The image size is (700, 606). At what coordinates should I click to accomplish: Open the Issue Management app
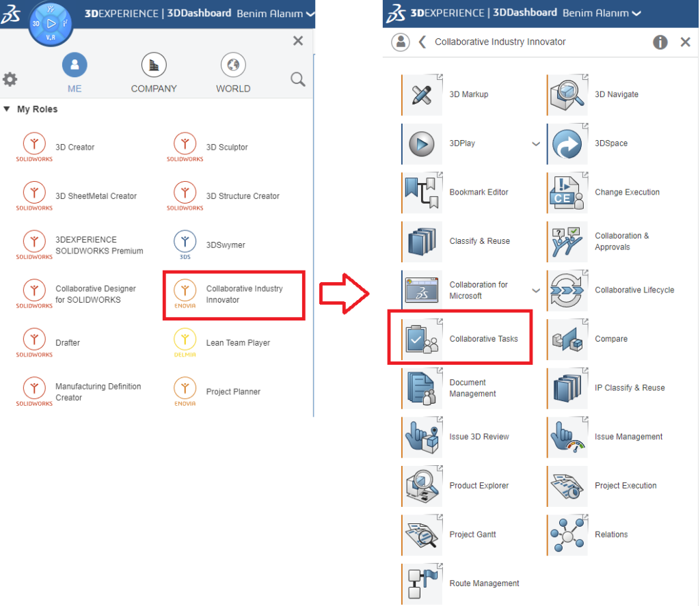567,437
